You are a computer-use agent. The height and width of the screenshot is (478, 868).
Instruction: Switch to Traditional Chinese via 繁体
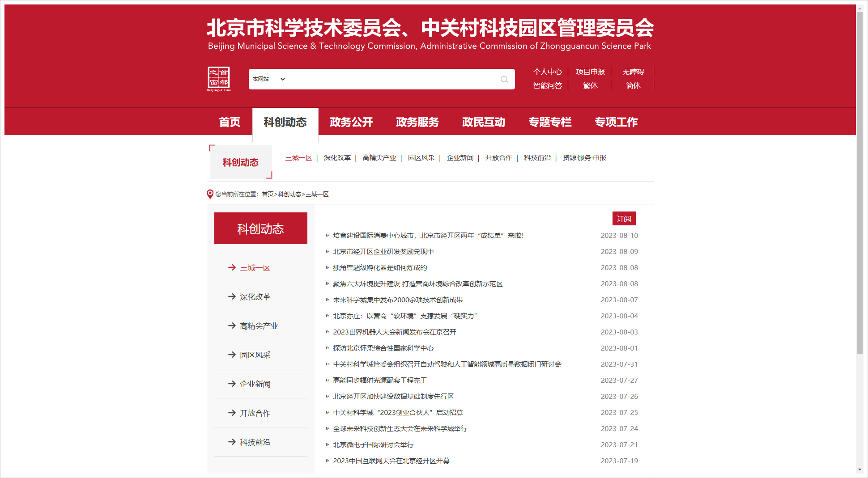coord(590,86)
